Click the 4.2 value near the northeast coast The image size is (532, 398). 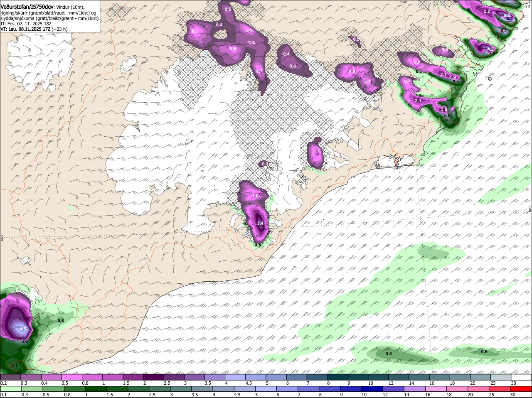[490, 49]
